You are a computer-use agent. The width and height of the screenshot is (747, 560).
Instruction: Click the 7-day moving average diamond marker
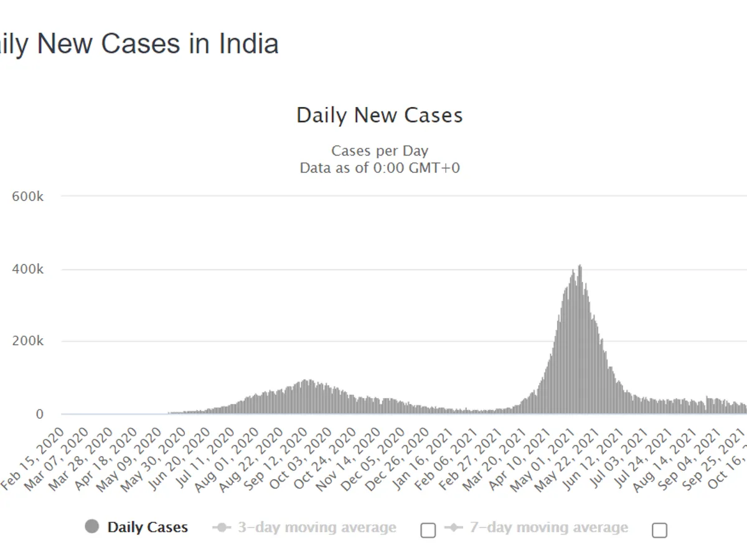454,528
